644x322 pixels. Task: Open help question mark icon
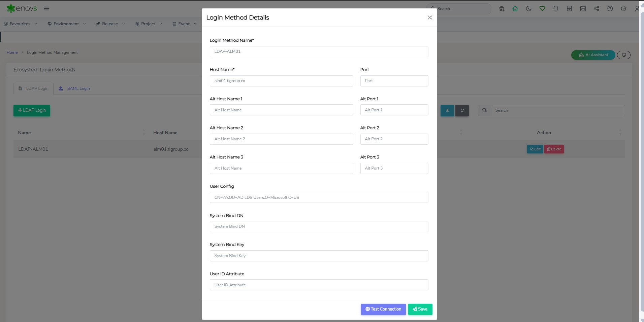click(x=610, y=9)
